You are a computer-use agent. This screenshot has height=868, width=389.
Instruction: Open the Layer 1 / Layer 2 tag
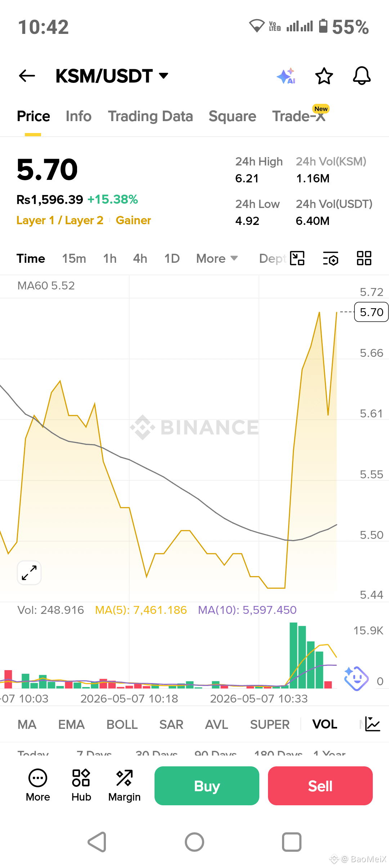60,220
